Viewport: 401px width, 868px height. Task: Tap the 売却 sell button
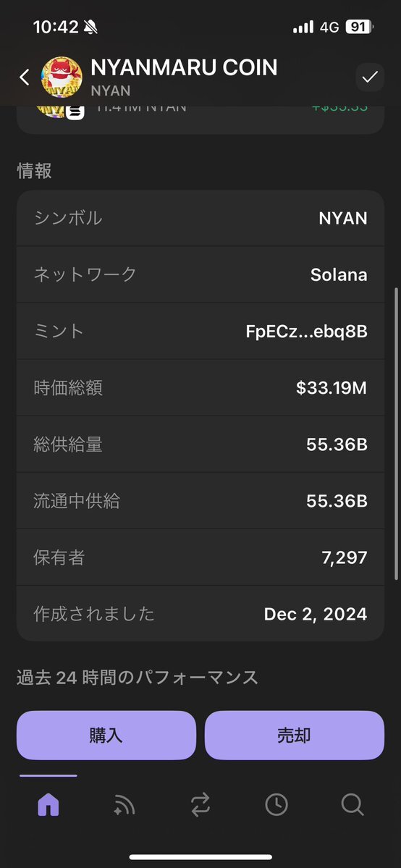[x=294, y=735]
